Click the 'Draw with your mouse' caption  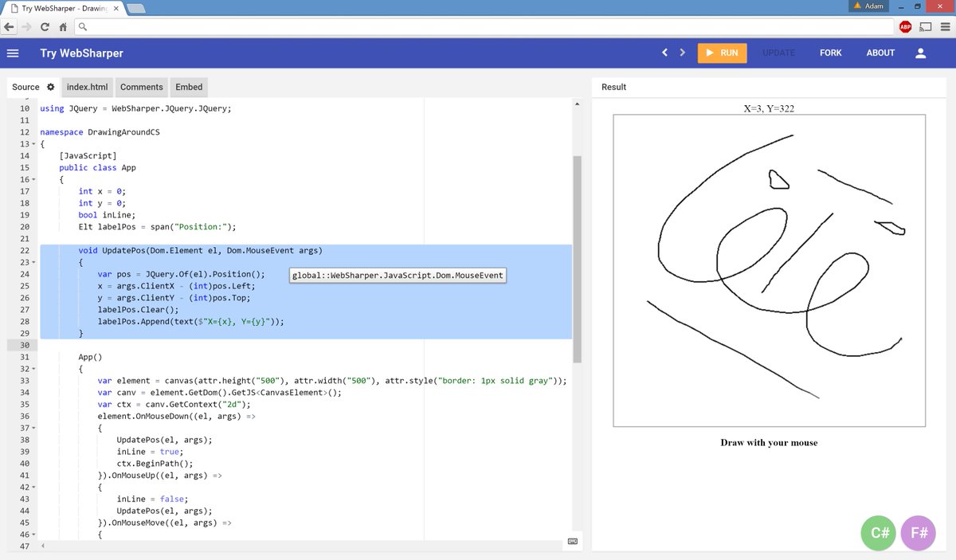769,442
